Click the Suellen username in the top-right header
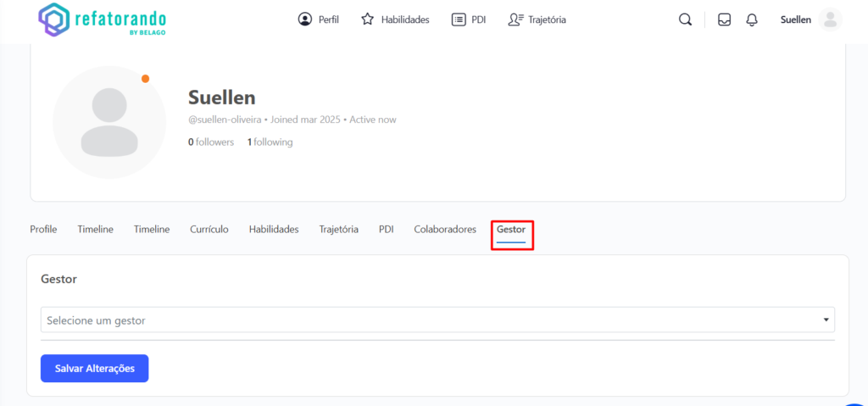Viewport: 868px width, 406px height. [x=795, y=19]
